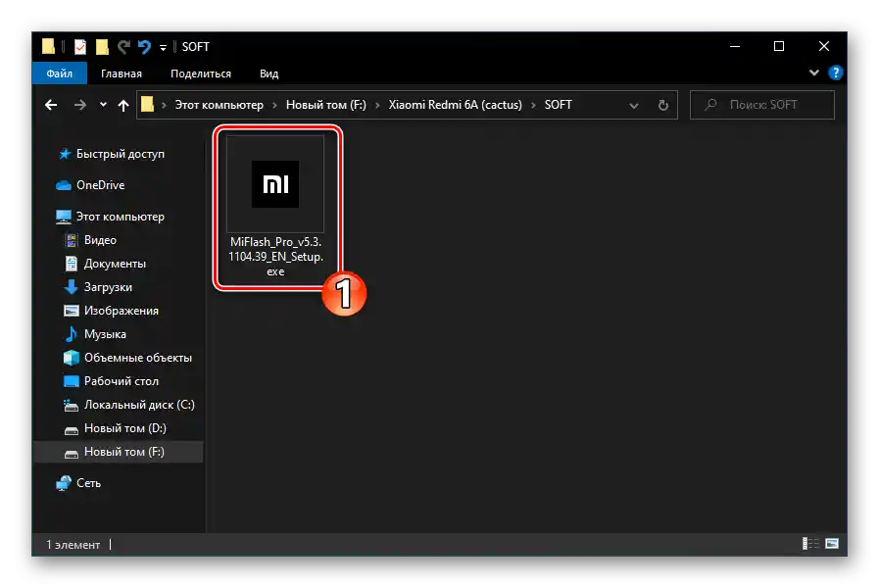Open the Xiaomi Redmi 6A (cactus) breadcrumb link
879x588 pixels.
coord(457,105)
